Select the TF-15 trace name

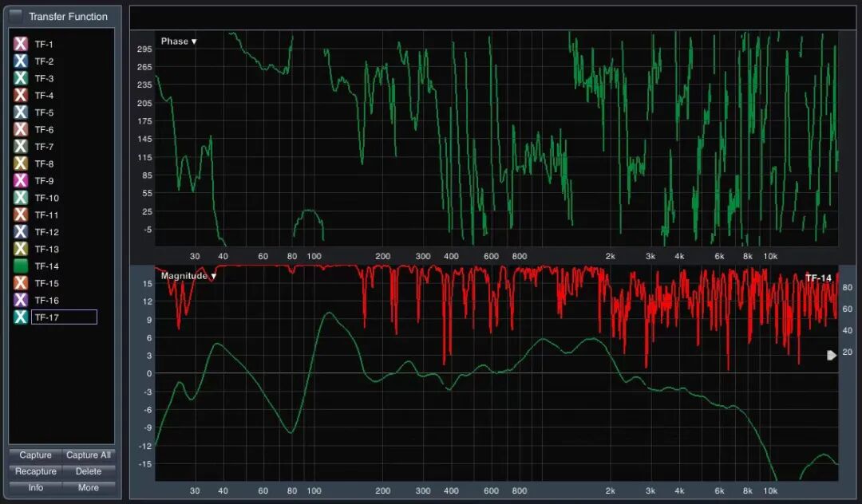(x=47, y=283)
